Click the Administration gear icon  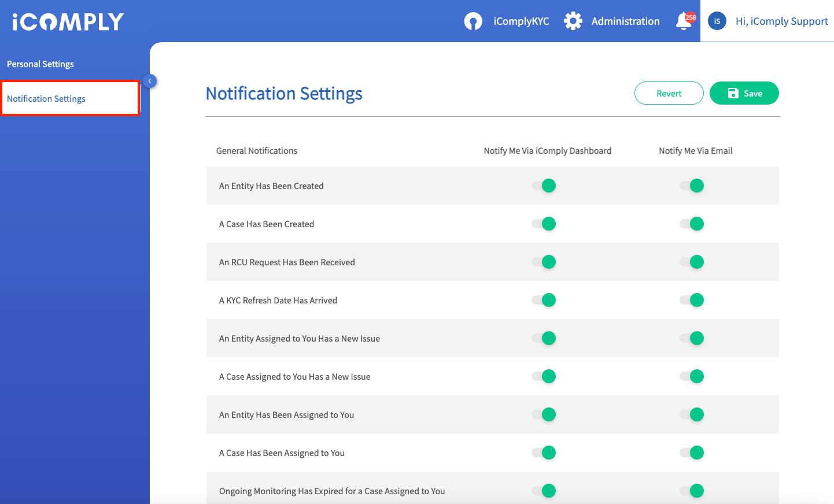point(573,21)
